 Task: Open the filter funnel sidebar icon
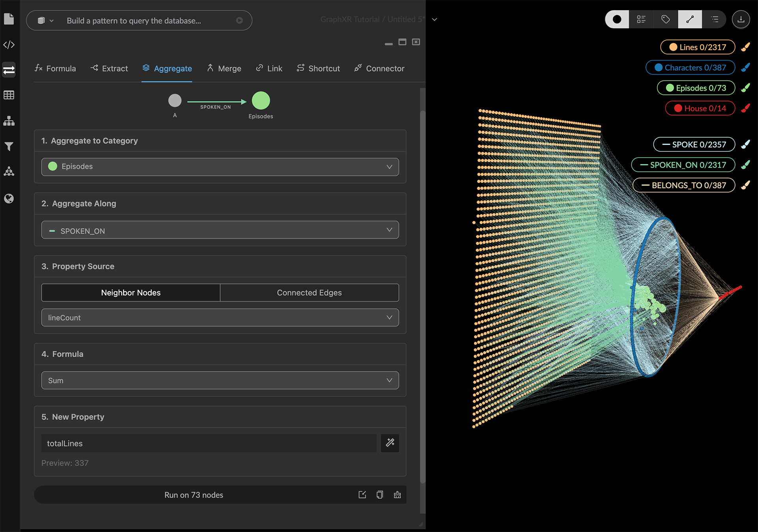9,146
